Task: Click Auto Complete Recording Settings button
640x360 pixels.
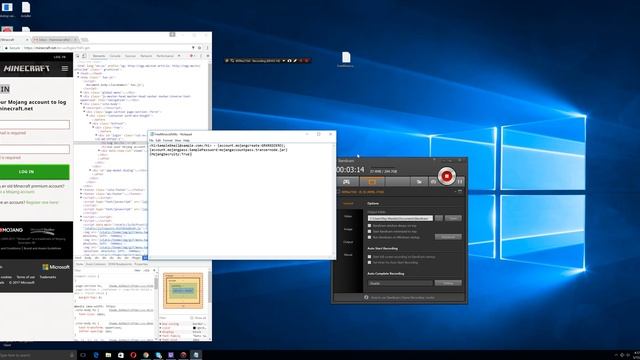Action: [x=448, y=283]
